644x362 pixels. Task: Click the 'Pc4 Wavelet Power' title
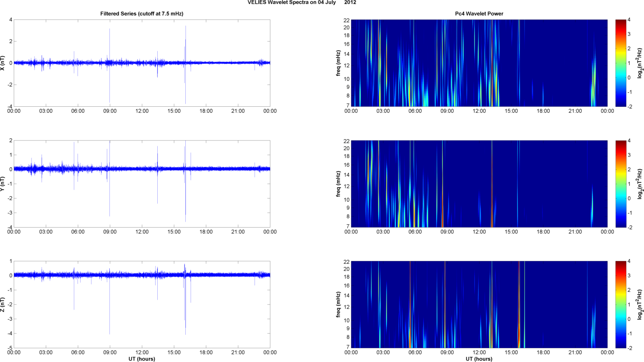pos(479,14)
